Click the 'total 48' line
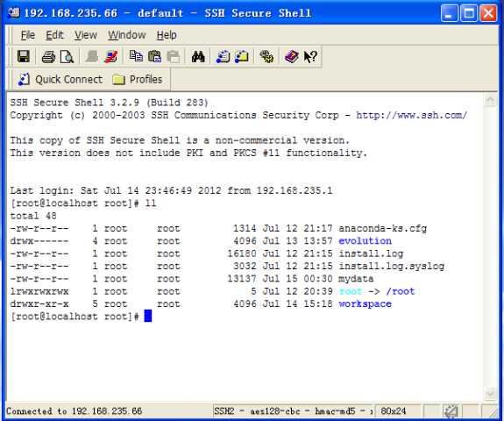Image resolution: width=504 pixels, height=421 pixels. click(33, 216)
